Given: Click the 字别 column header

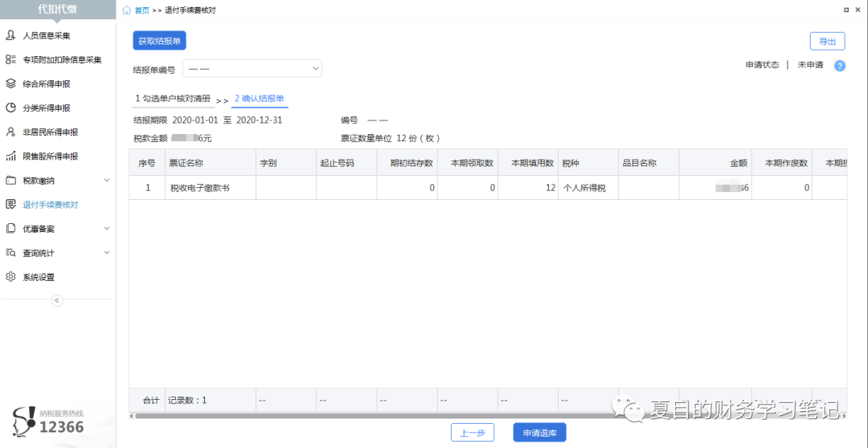Looking at the screenshot, I should [285, 163].
